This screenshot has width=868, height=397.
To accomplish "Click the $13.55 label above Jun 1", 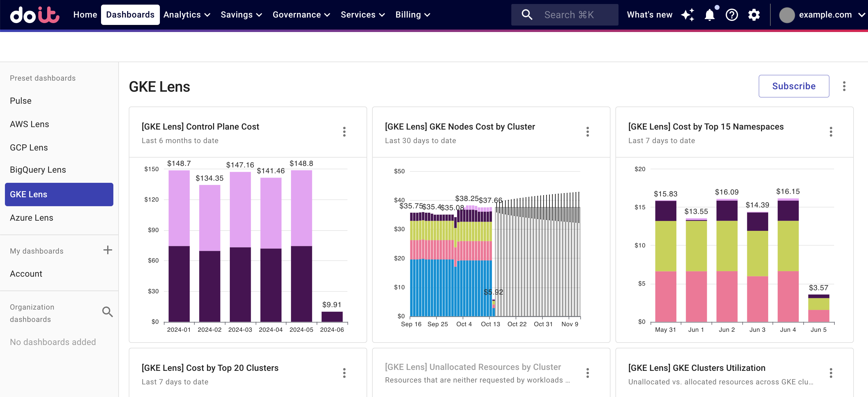I will [x=696, y=211].
